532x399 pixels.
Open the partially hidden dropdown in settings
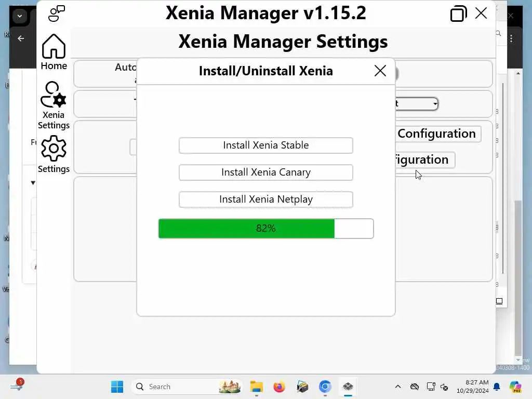(417, 104)
